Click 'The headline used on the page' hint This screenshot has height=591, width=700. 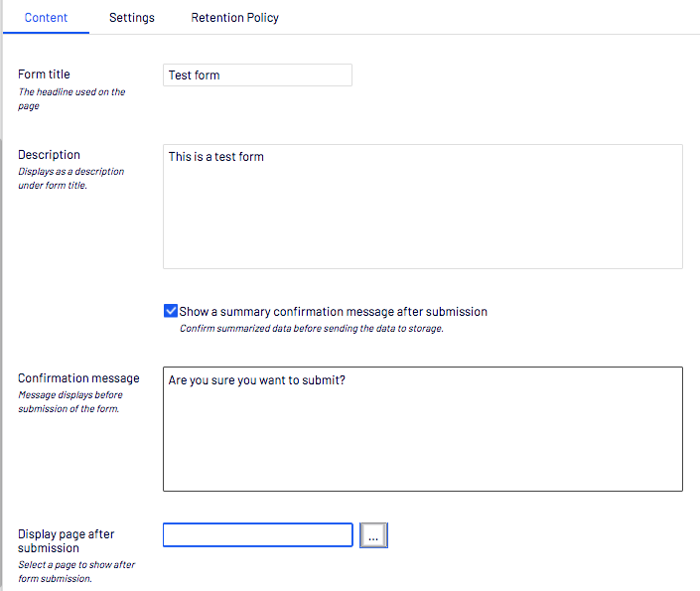click(71, 98)
